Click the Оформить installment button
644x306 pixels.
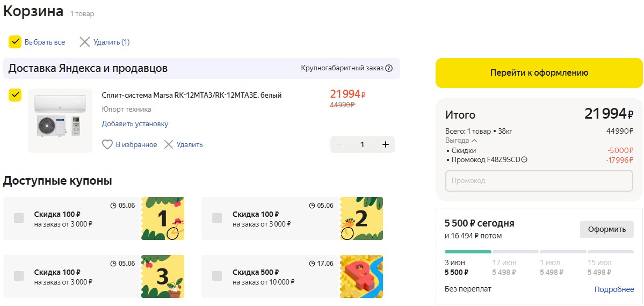click(606, 229)
